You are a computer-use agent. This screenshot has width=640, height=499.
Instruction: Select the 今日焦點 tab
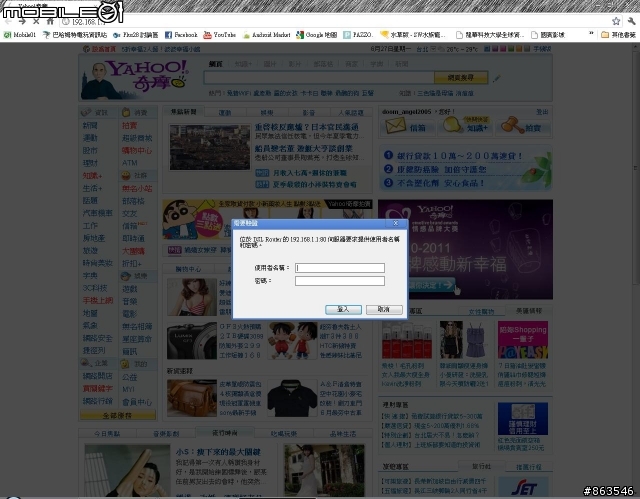[107, 433]
